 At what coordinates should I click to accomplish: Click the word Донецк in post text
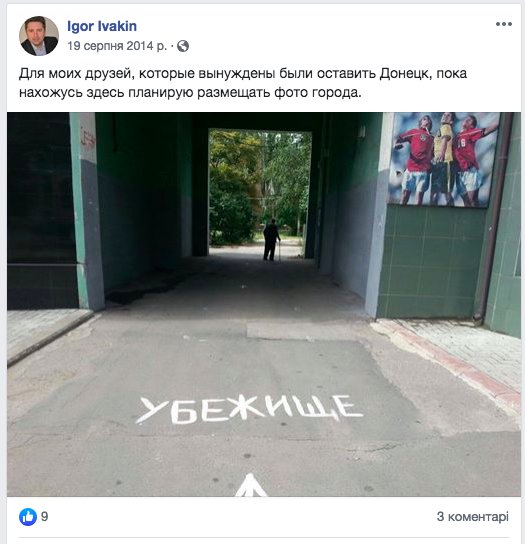[405, 74]
